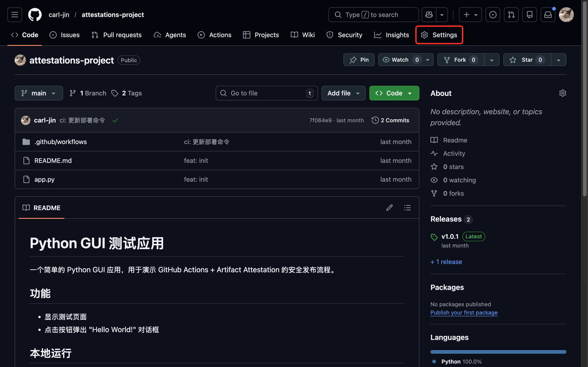This screenshot has width=588, height=367.
Task: Open the Add file dropdown
Action: (343, 93)
